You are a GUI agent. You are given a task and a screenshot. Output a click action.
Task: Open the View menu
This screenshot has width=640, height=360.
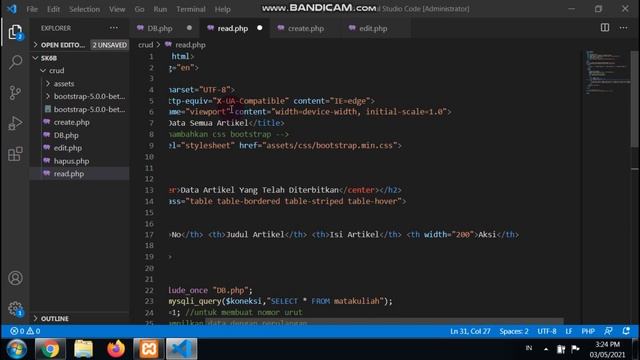117,9
